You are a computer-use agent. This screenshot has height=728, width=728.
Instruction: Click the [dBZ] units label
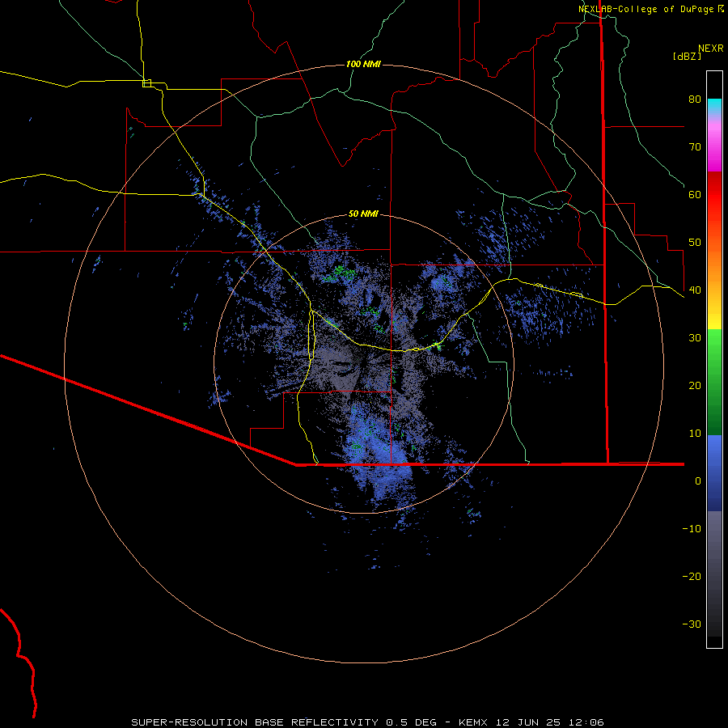[x=687, y=57]
